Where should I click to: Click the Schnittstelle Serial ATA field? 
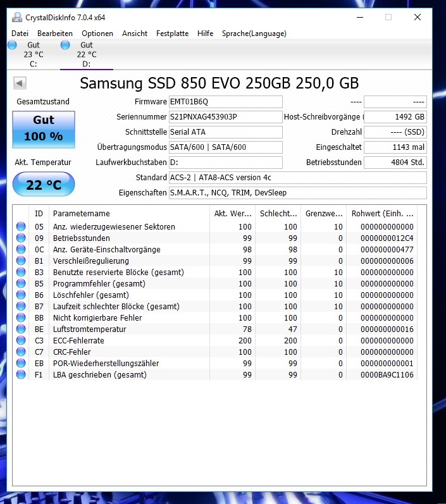tap(226, 132)
